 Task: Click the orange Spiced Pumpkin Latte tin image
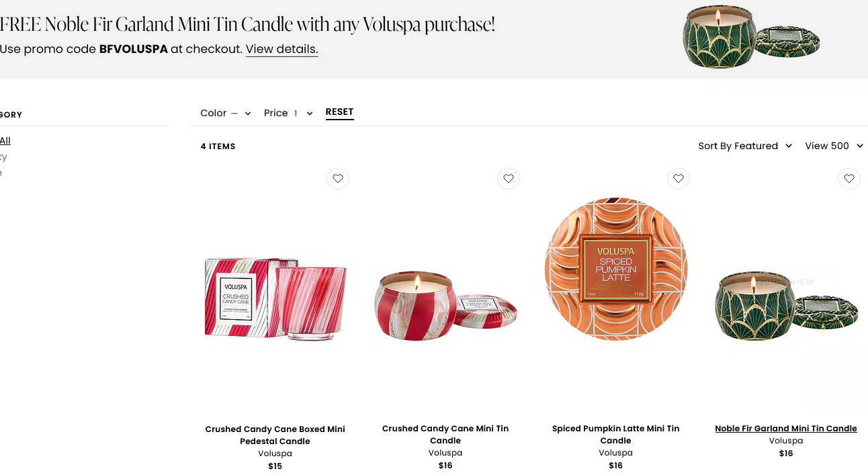pyautogui.click(x=615, y=269)
